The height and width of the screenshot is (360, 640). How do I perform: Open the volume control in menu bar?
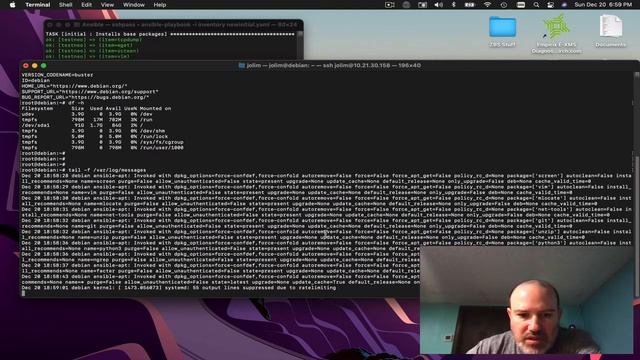pyautogui.click(x=438, y=5)
